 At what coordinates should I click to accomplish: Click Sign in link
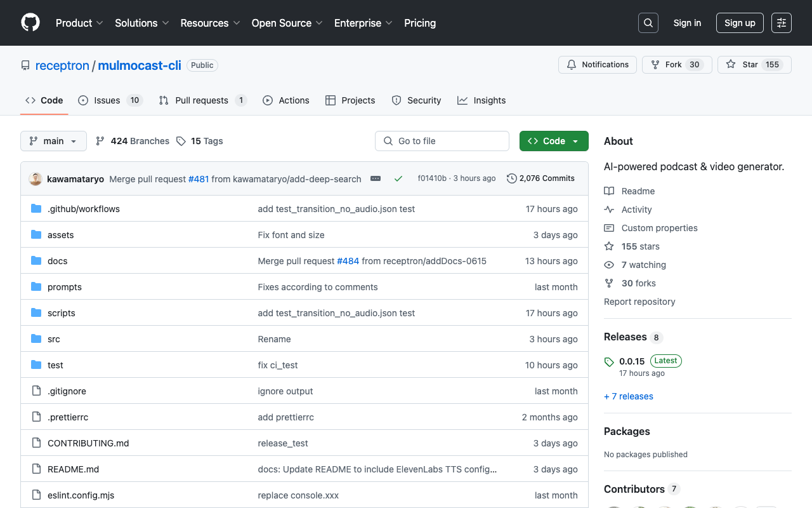click(687, 23)
